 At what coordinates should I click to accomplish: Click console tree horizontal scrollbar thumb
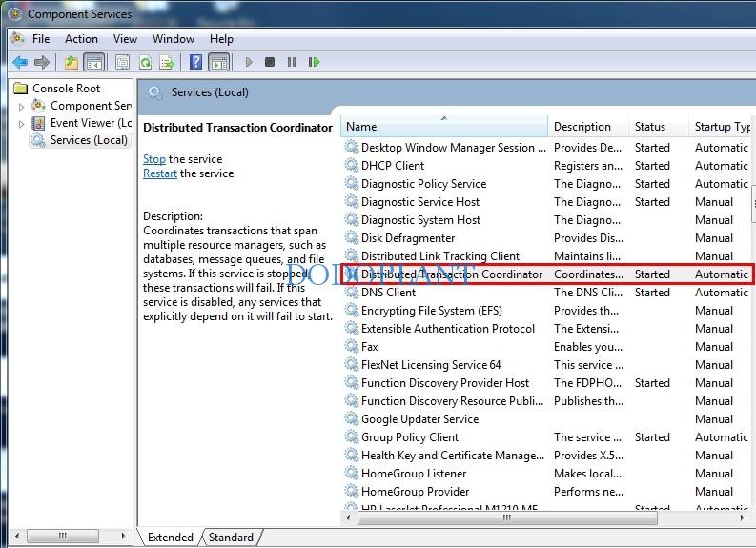coord(63,536)
